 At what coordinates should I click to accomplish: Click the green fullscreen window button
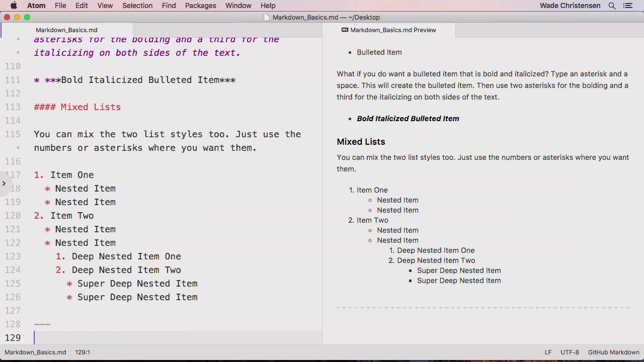coord(27,17)
